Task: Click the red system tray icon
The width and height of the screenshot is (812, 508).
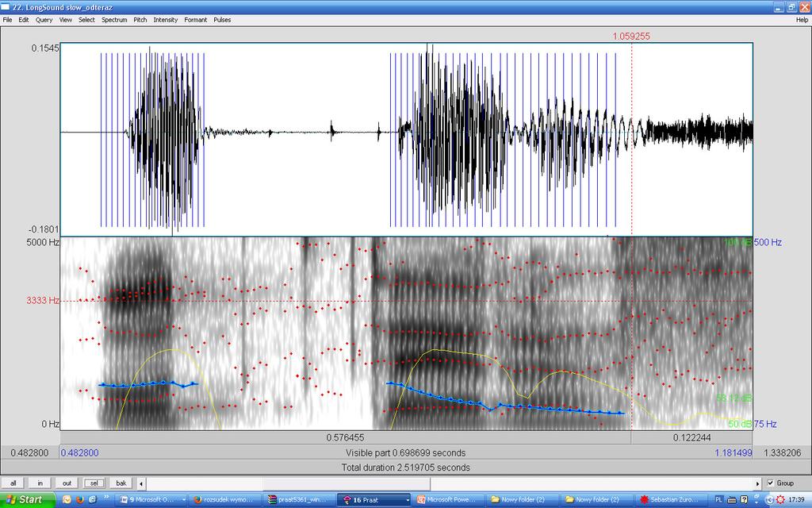Action: (780, 500)
